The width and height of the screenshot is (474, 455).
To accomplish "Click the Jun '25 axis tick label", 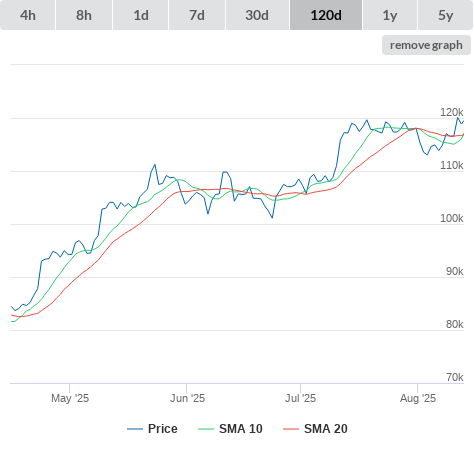I will (187, 398).
